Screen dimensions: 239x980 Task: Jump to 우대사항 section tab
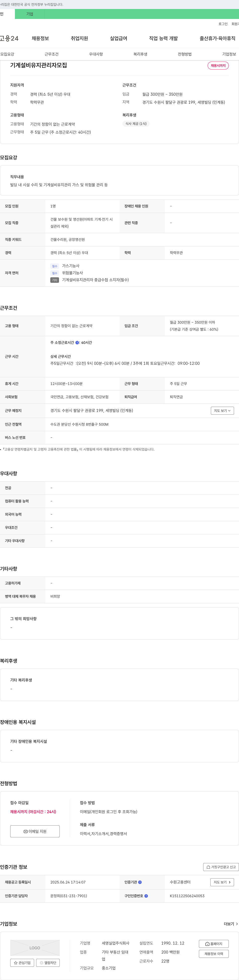click(96, 54)
